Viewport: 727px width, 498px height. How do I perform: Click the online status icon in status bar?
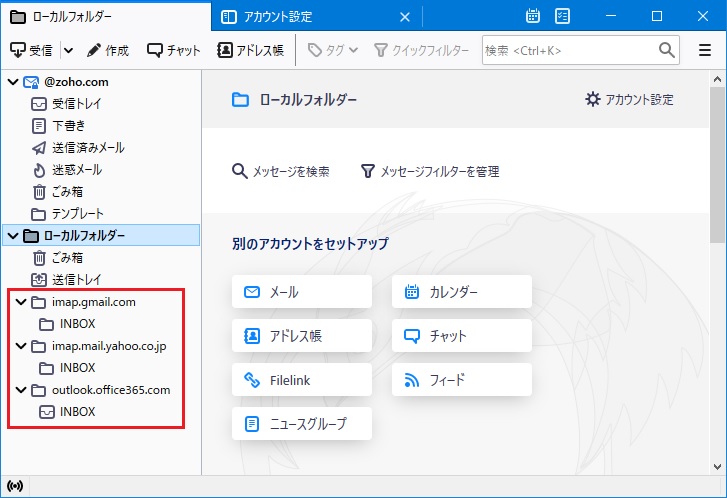[x=12, y=487]
